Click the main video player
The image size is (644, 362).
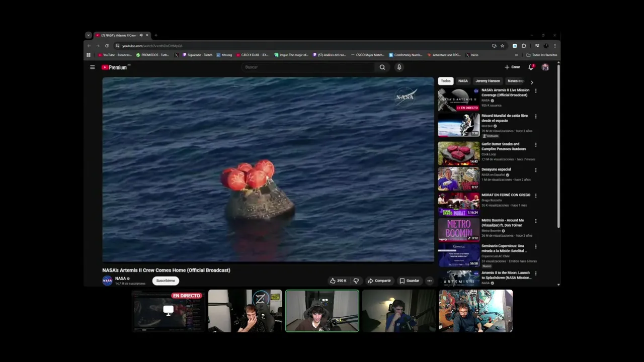click(x=268, y=170)
